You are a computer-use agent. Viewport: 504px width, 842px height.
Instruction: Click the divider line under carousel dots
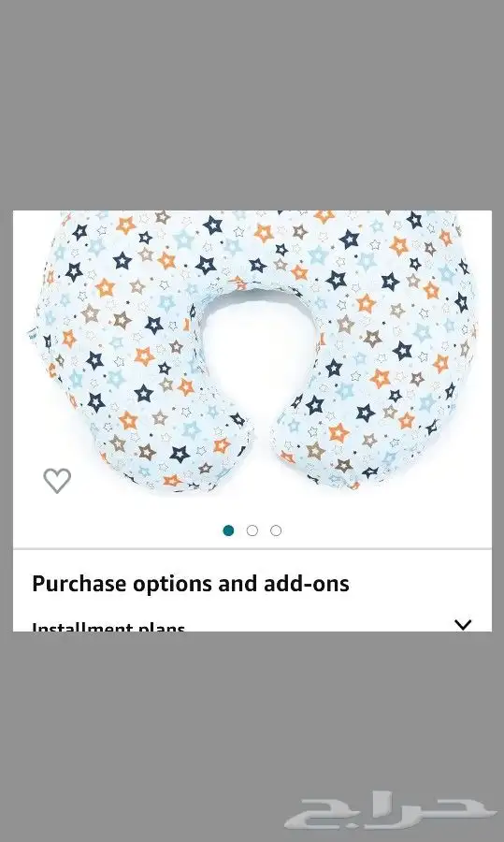[252, 549]
